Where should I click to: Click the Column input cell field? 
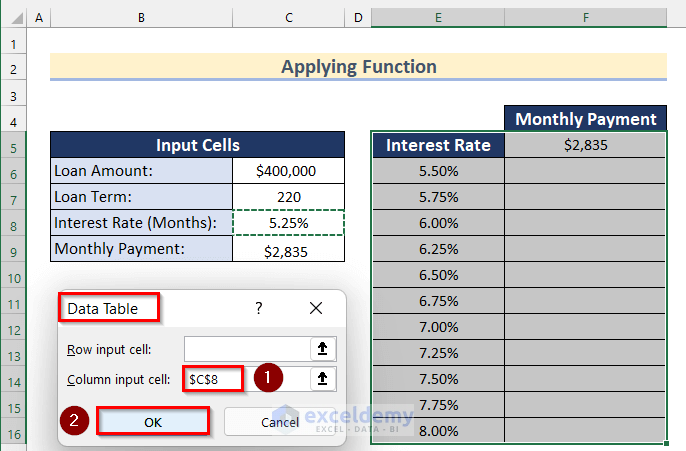tap(246, 378)
